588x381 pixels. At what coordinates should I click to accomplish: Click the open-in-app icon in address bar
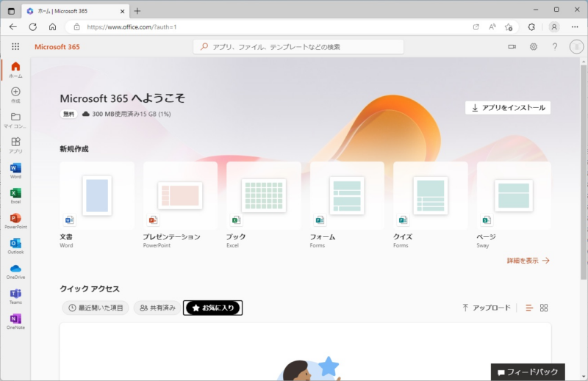click(x=476, y=27)
